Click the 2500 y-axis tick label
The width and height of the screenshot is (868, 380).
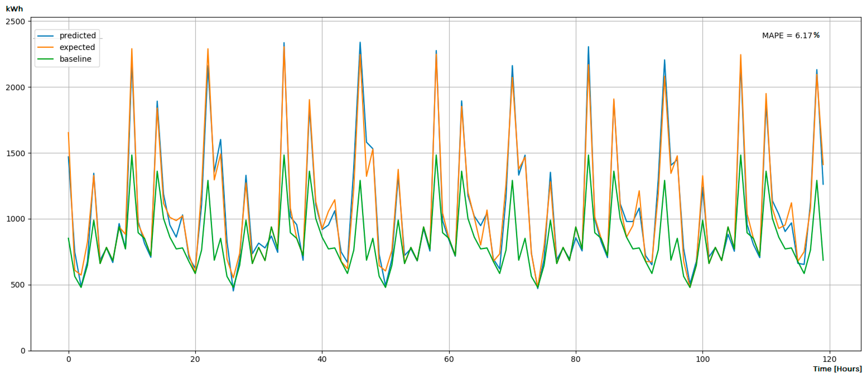tap(15, 22)
